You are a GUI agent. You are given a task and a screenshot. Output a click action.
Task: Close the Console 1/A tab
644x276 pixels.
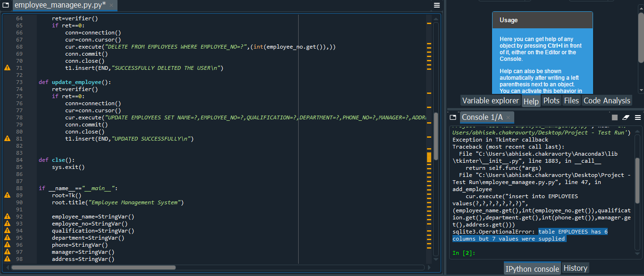coord(508,117)
